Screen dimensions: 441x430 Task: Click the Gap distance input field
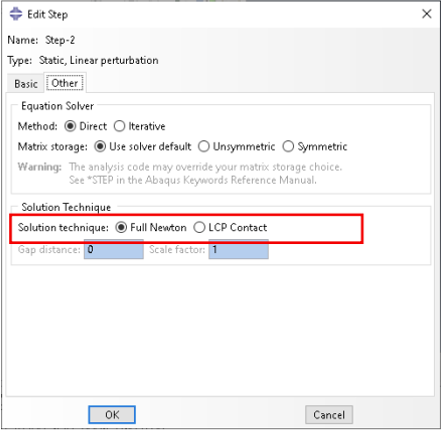[x=114, y=250]
